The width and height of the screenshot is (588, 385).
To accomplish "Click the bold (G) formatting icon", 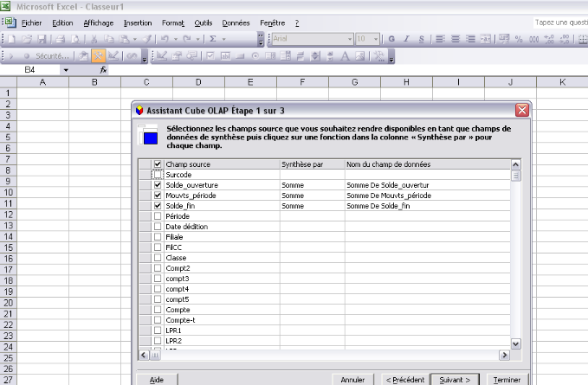I will 392,39.
